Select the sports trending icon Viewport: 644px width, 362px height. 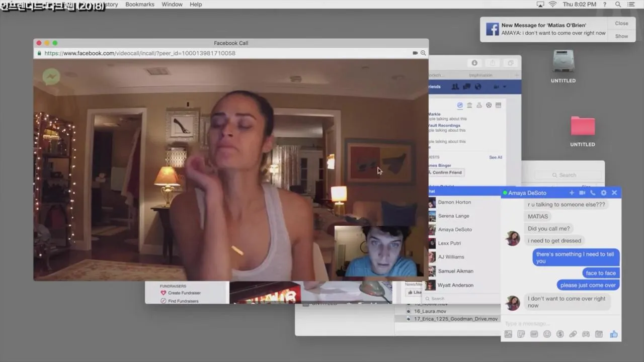click(489, 105)
